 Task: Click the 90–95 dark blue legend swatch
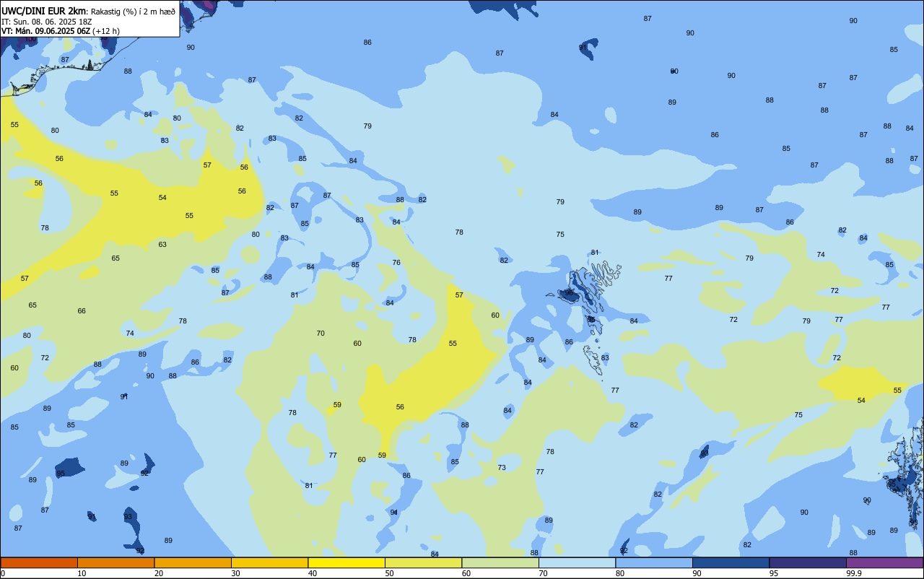click(731, 562)
